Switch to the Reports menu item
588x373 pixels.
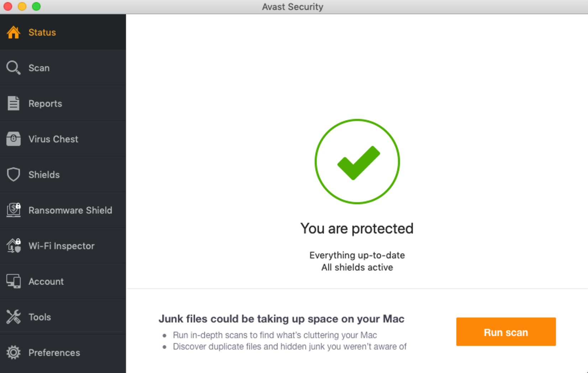[63, 103]
